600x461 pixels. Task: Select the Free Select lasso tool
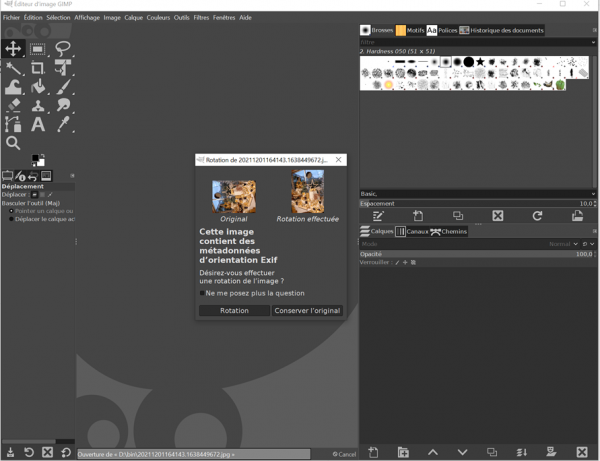tap(63, 49)
